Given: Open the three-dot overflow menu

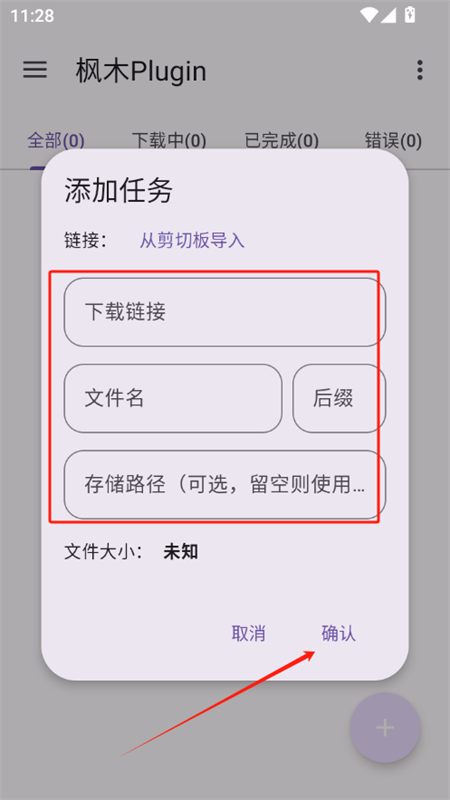Looking at the screenshot, I should 419,70.
